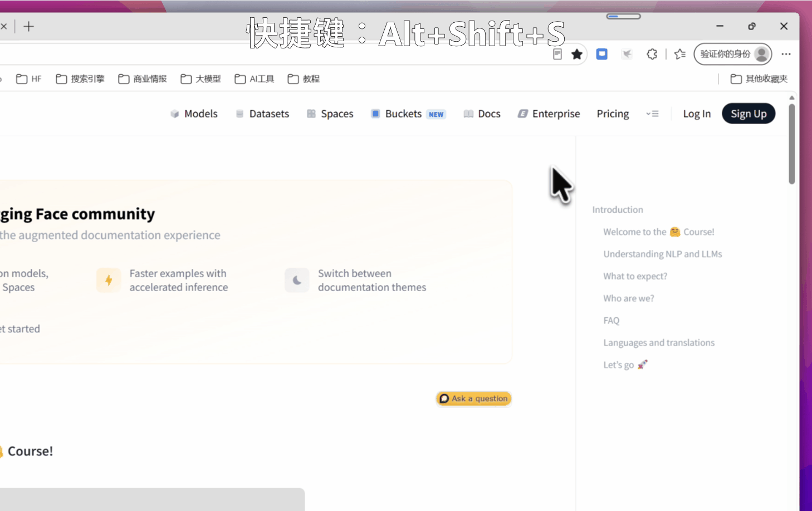The image size is (812, 511).
Task: Open the 其他收藏夹 folder
Action: pyautogui.click(x=759, y=79)
